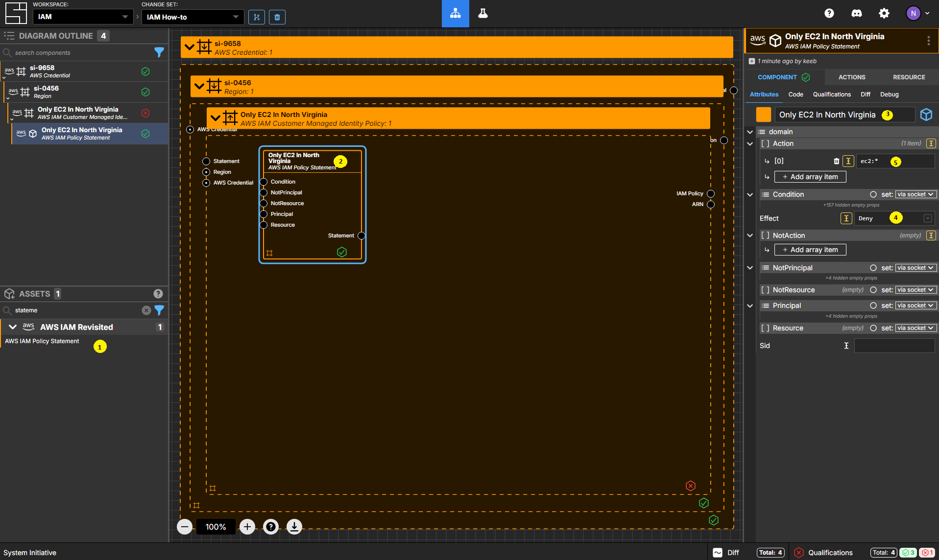Open the lab beaker customize view
The image size is (939, 560).
click(483, 14)
